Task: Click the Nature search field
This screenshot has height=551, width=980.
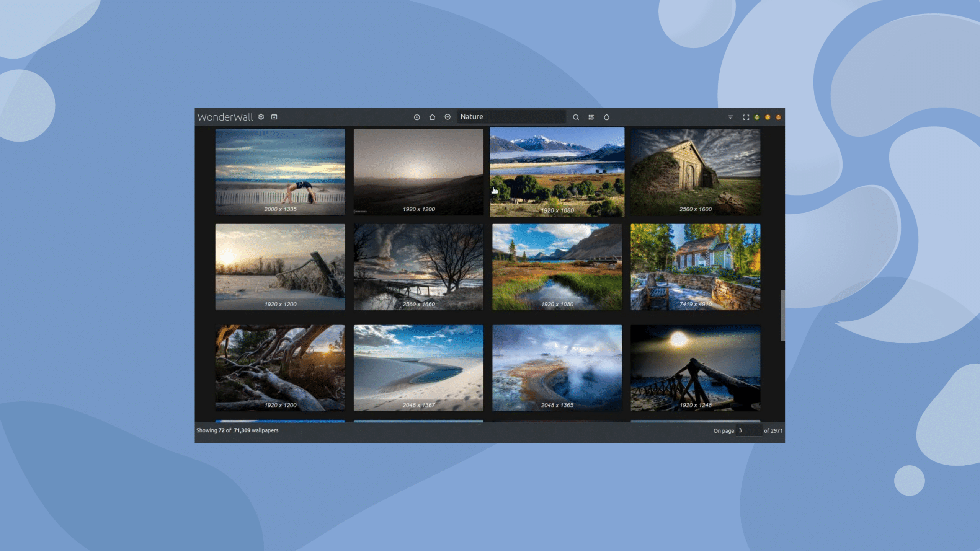Action: [x=511, y=117]
